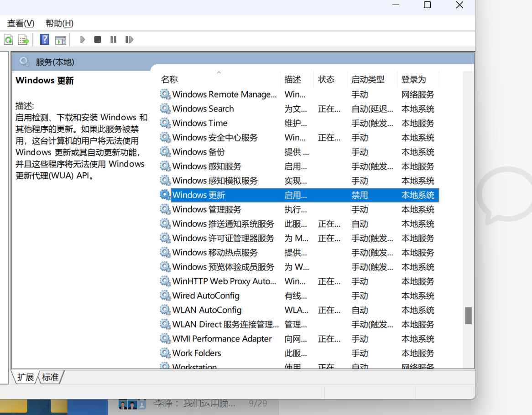Start the service with the play icon
The width and height of the screenshot is (532, 415).
[83, 40]
